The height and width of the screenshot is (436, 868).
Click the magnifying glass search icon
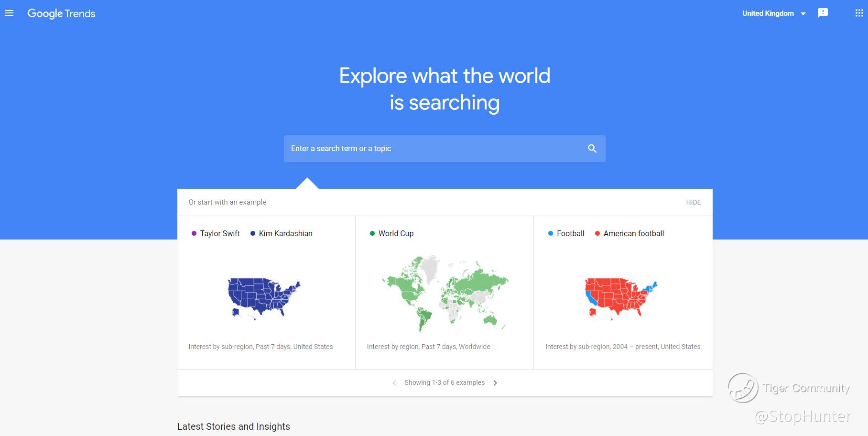tap(592, 149)
